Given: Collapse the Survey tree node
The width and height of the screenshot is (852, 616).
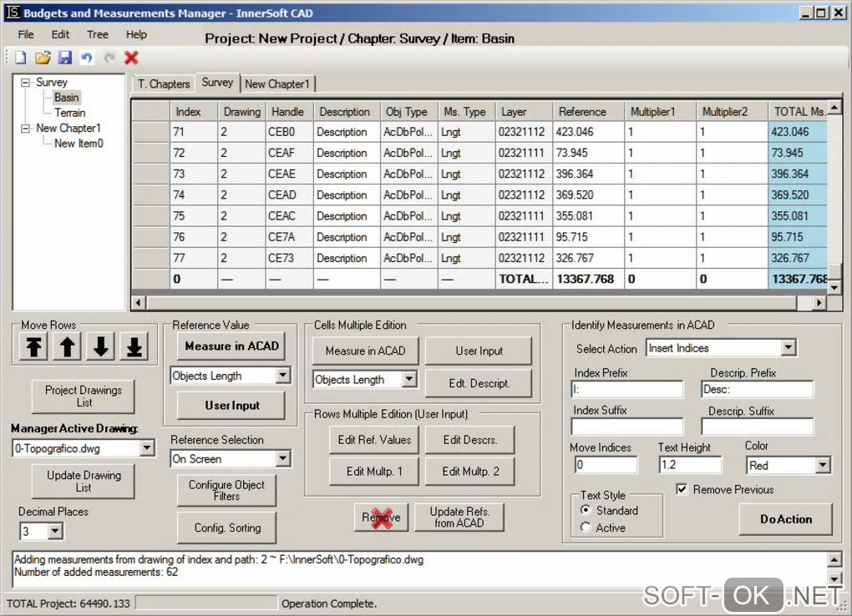Looking at the screenshot, I should coord(25,83).
